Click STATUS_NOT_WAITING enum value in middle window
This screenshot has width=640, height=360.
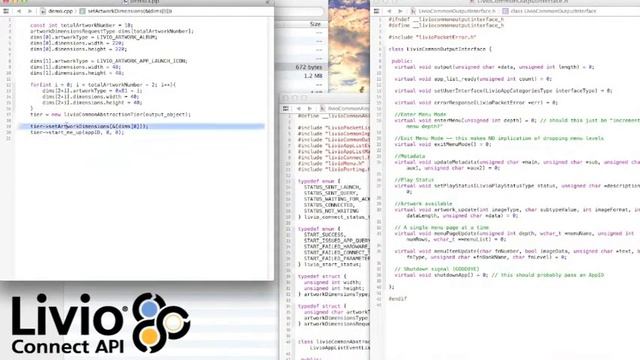pos(331,211)
